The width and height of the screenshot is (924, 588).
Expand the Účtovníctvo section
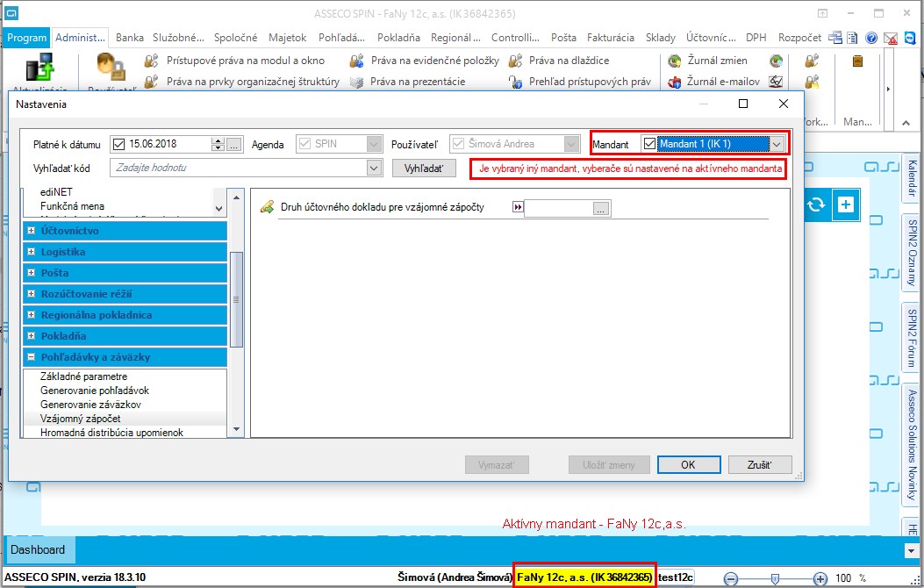click(32, 231)
